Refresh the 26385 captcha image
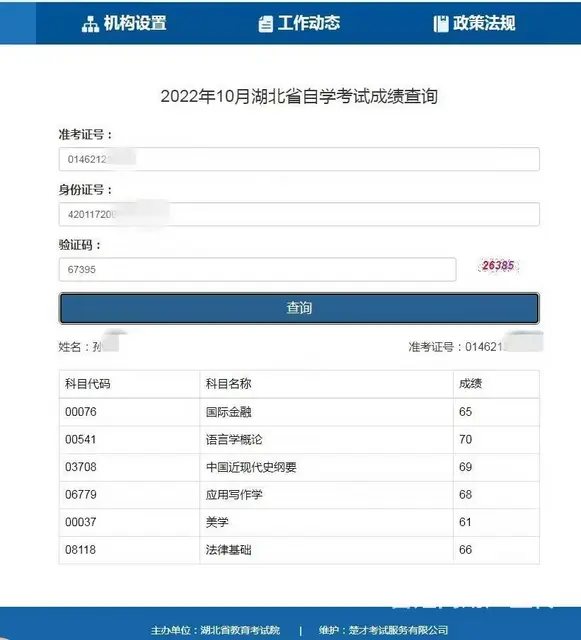This screenshot has width=581, height=640. point(498,266)
